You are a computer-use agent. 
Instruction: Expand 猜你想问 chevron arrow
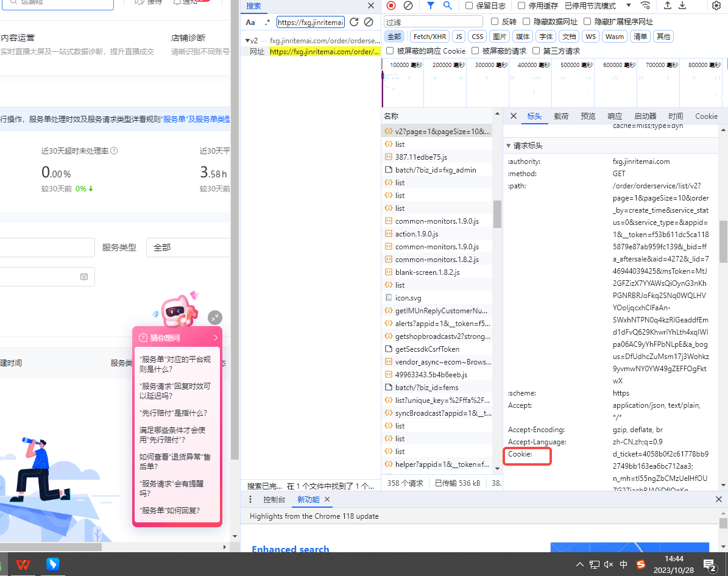(x=216, y=338)
